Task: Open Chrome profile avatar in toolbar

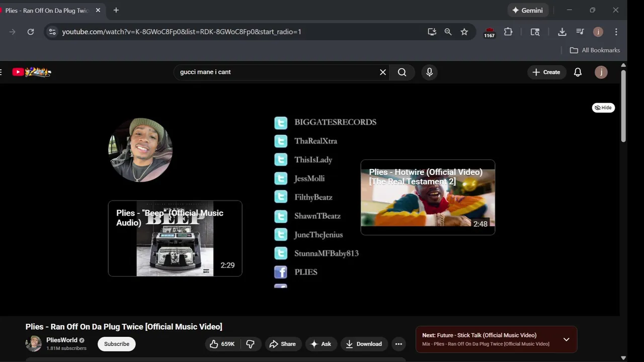Action: click(x=598, y=32)
